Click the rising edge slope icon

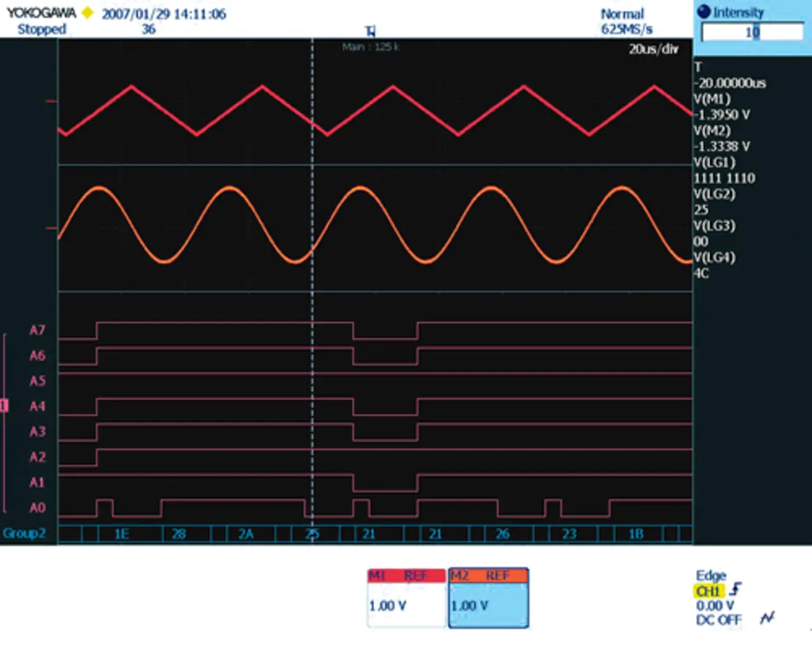point(736,590)
